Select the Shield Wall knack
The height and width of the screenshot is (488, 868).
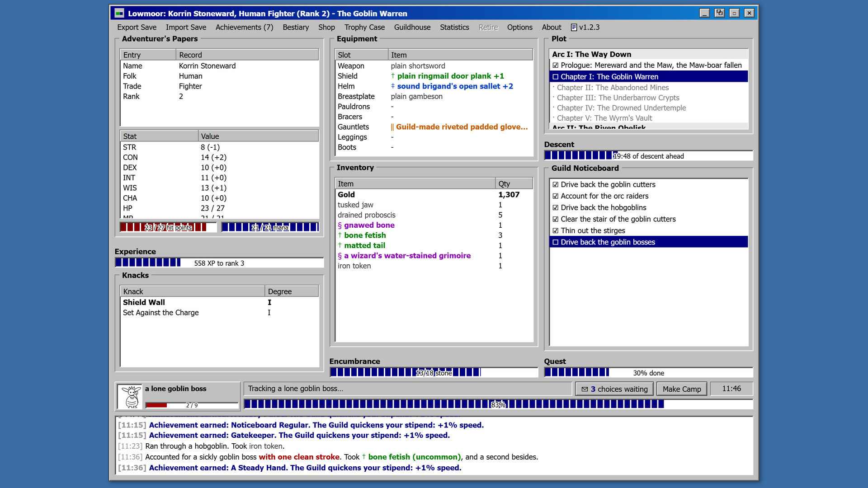(219, 303)
